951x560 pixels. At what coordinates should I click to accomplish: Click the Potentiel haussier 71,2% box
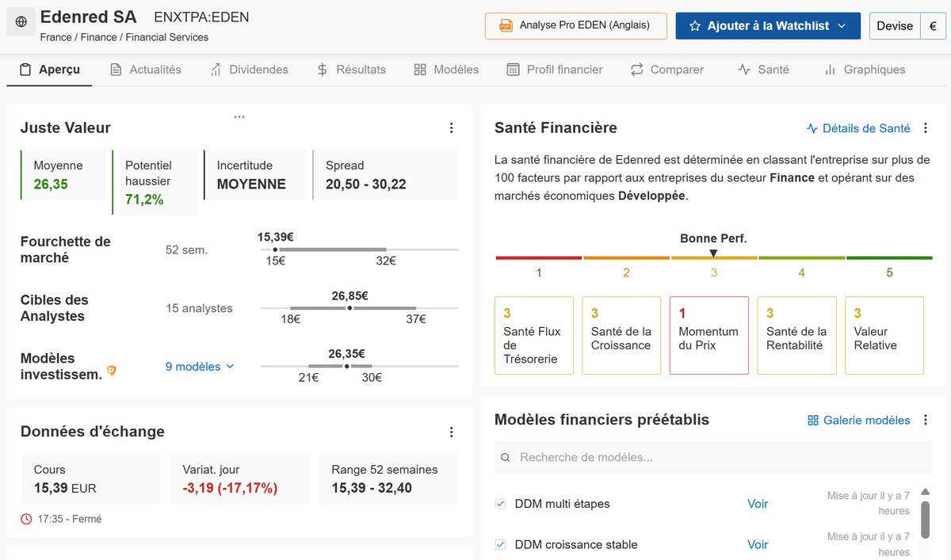click(155, 182)
